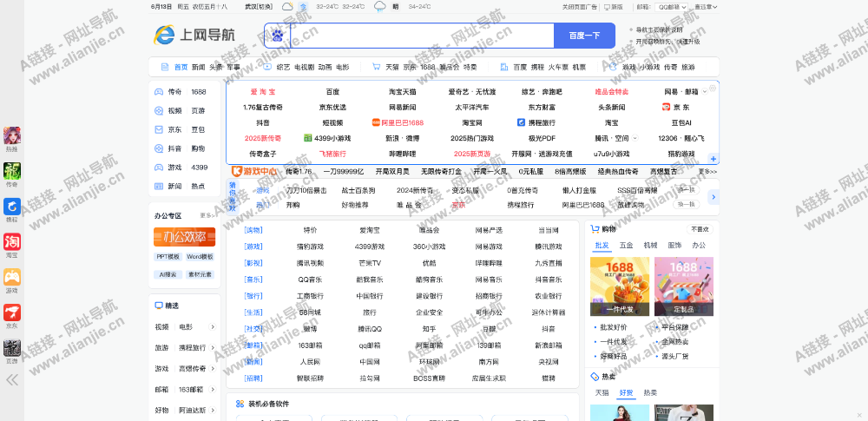Click the 京东 site icon in favorites grid
This screenshot has width=868, height=421.
[x=666, y=107]
